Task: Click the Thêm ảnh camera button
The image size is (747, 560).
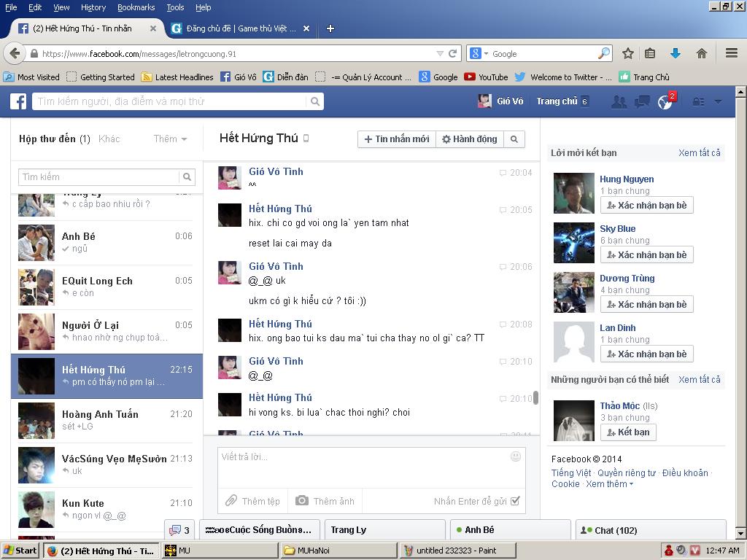Action: [325, 501]
